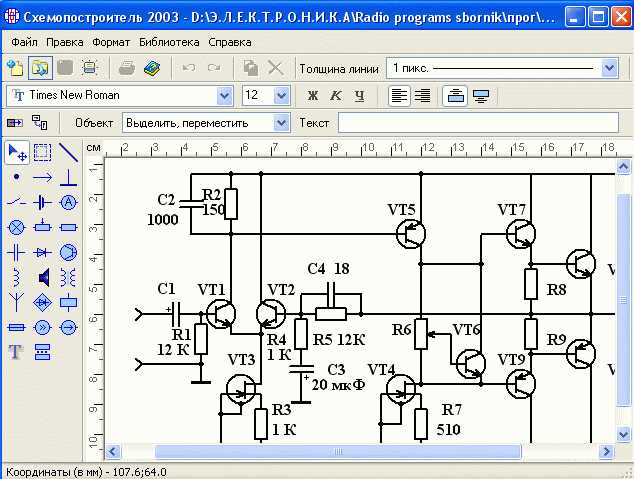
Task: Toggle underline text formatting
Action: pos(360,96)
